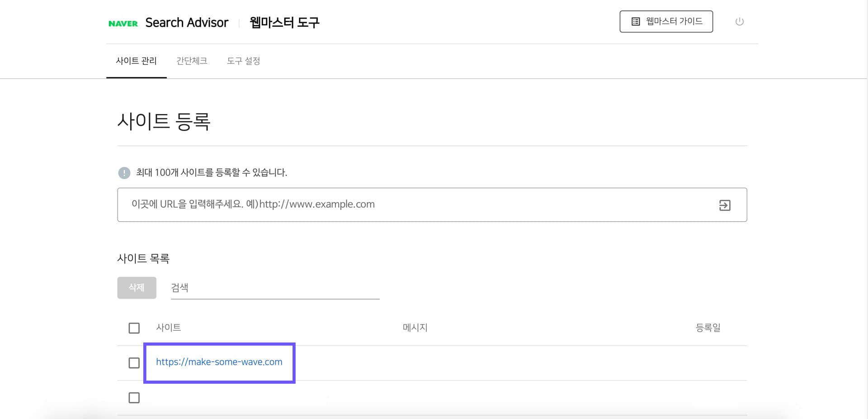This screenshot has height=419, width=868.
Task: Check the select-all checkbox in the list header
Action: click(134, 328)
